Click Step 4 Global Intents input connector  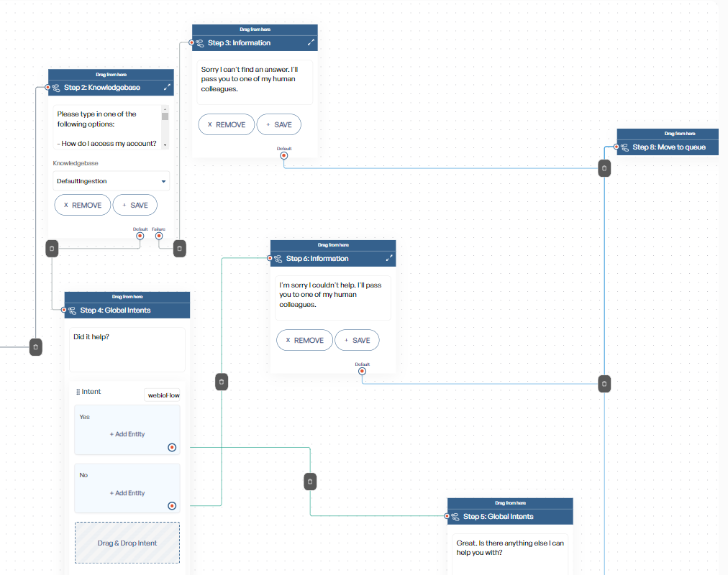click(x=63, y=310)
